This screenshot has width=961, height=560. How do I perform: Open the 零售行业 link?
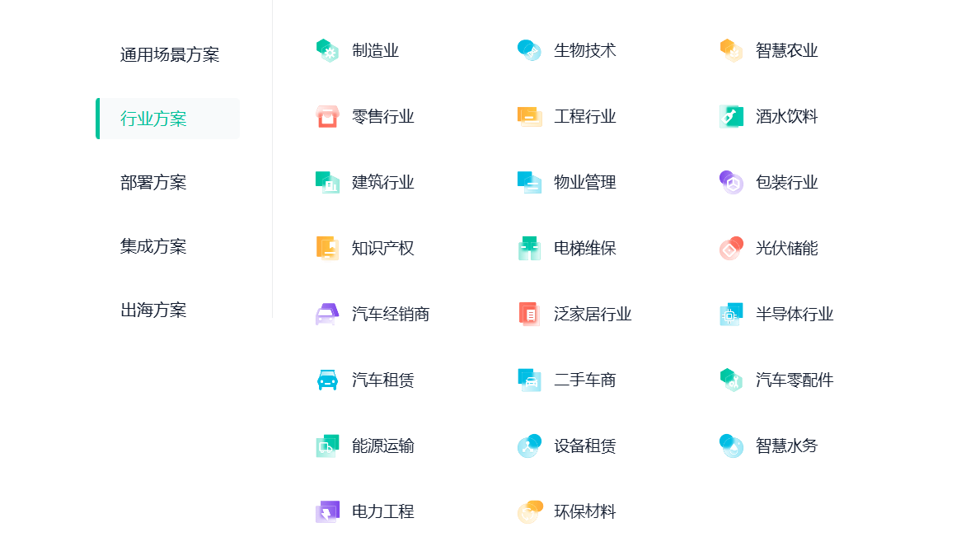(382, 116)
